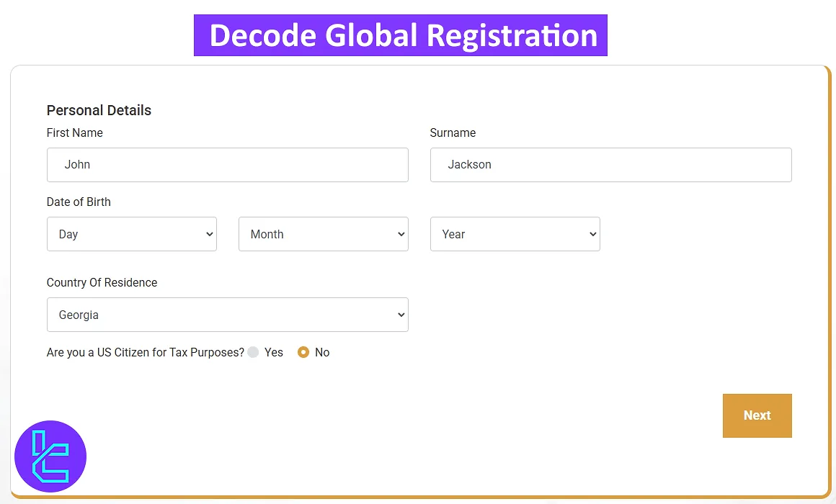Click the First Name field containing John

click(228, 164)
